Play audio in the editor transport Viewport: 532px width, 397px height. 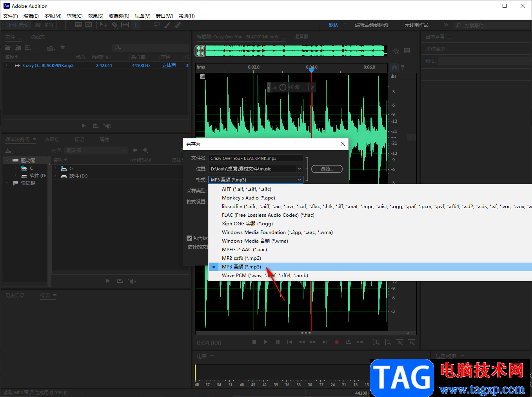[266, 342]
